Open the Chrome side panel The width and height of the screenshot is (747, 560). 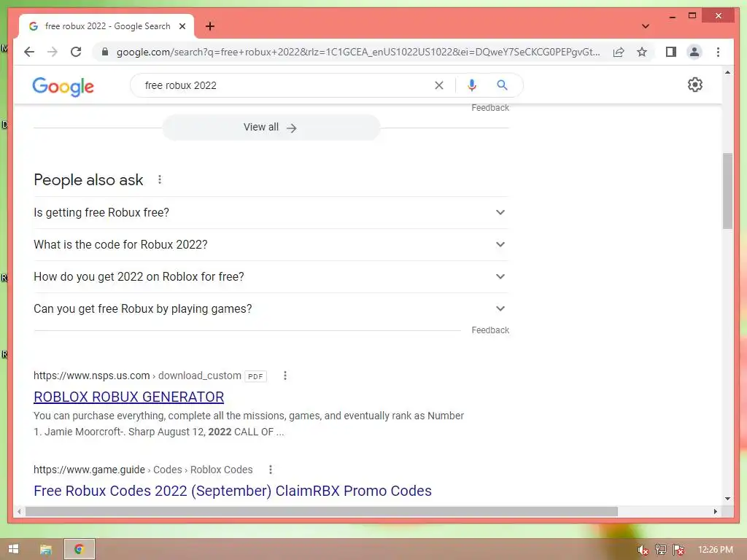(671, 52)
